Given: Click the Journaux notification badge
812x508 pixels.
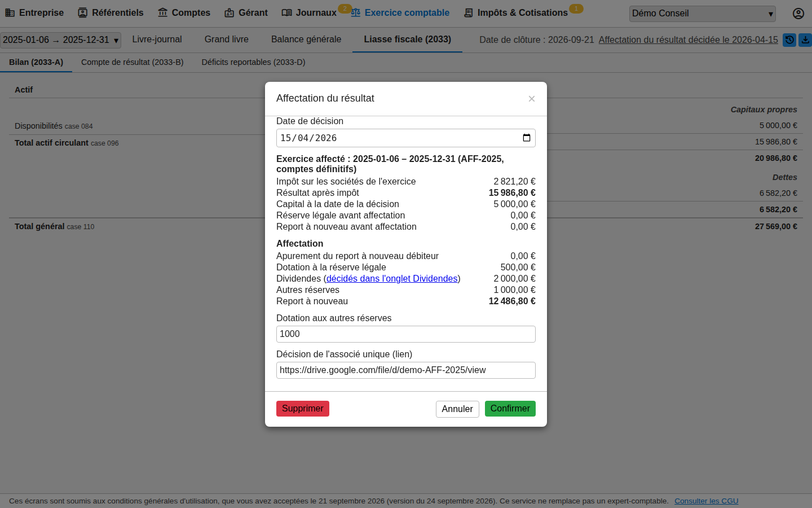Looking at the screenshot, I should tap(345, 8).
